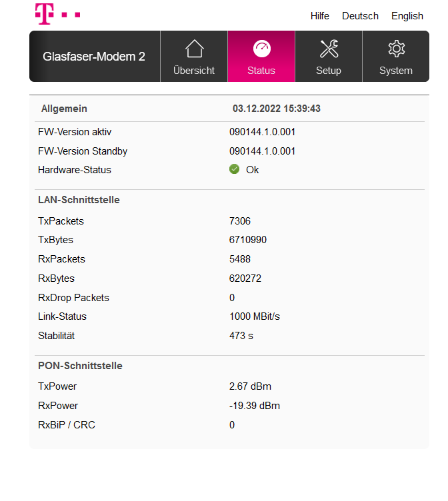Click the value 1000 MBit/s

255,316
